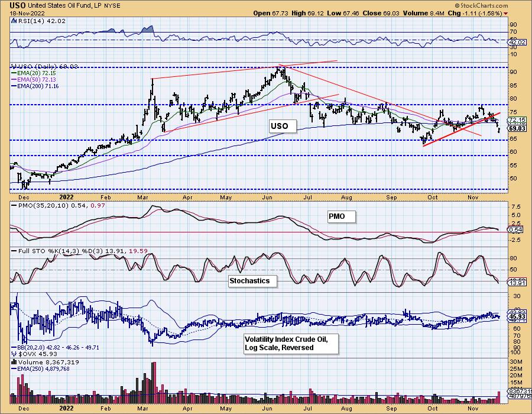Click the purple EMA(50) legend line

15,80
